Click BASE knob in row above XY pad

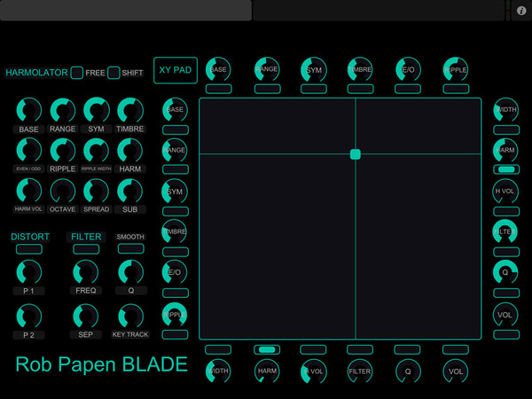coord(218,69)
